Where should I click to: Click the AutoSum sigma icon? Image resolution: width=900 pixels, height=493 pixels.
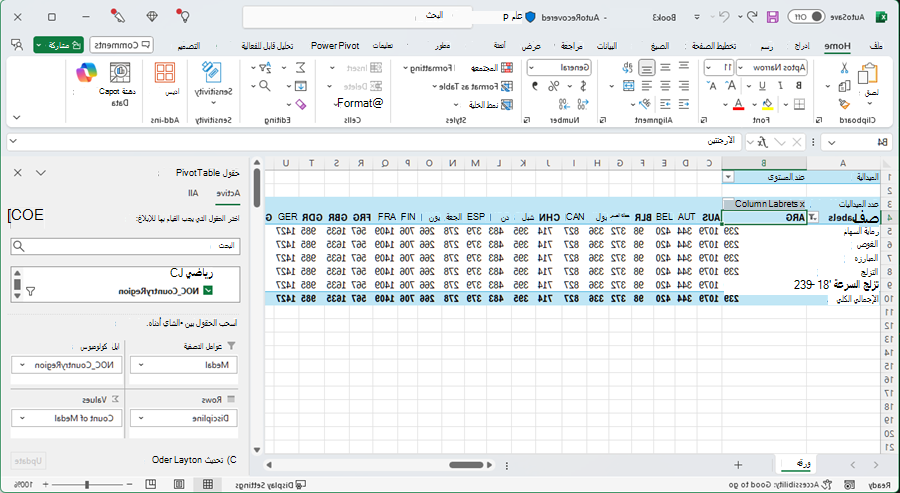(300, 68)
